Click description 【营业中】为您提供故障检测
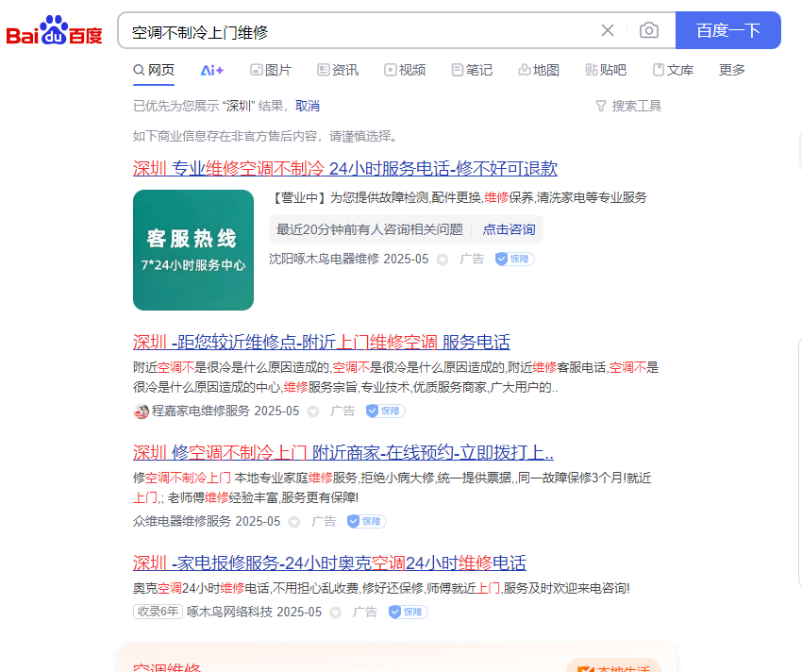 coord(459,197)
